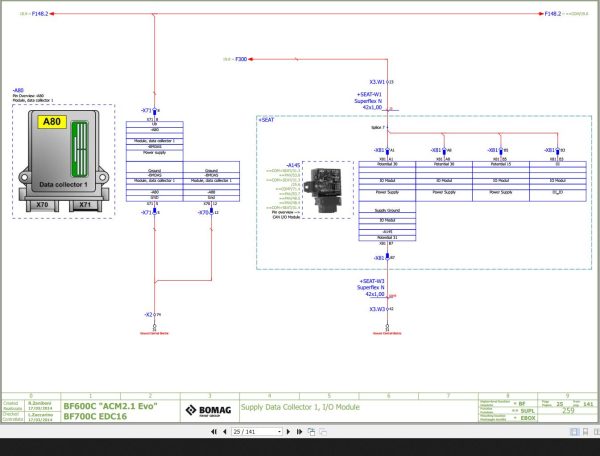600x456 pixels.
Task: Click the X3.W3 terminal label
Action: [x=377, y=309]
